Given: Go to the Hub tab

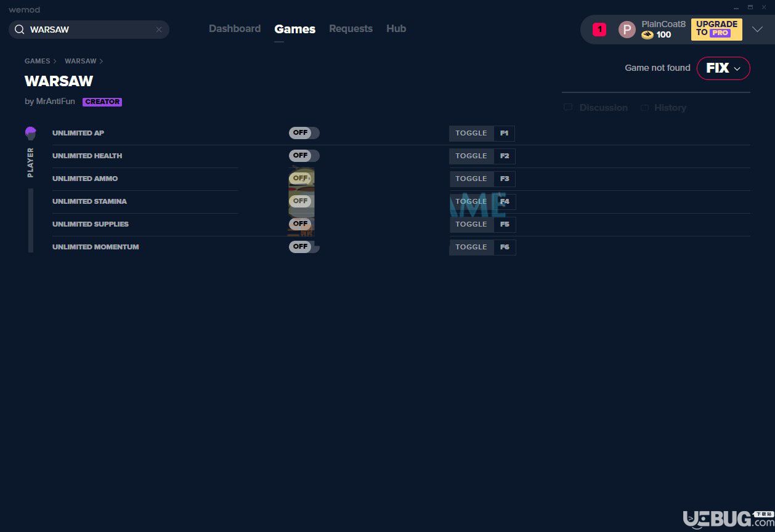Looking at the screenshot, I should tap(396, 29).
